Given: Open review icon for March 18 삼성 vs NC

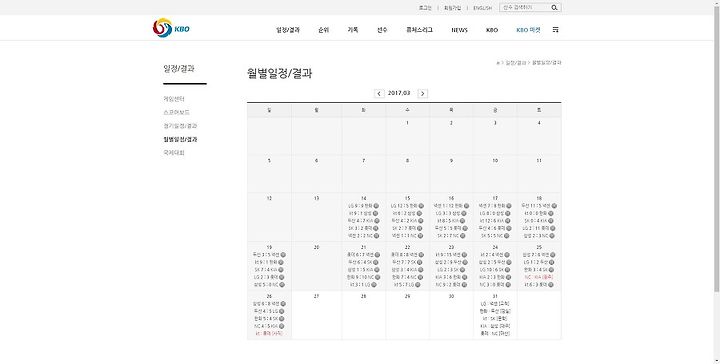Looking at the screenshot, I should (552, 236).
